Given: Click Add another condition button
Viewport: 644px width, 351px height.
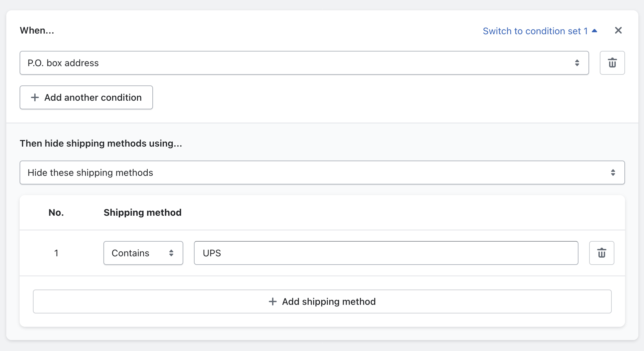Looking at the screenshot, I should coord(86,97).
